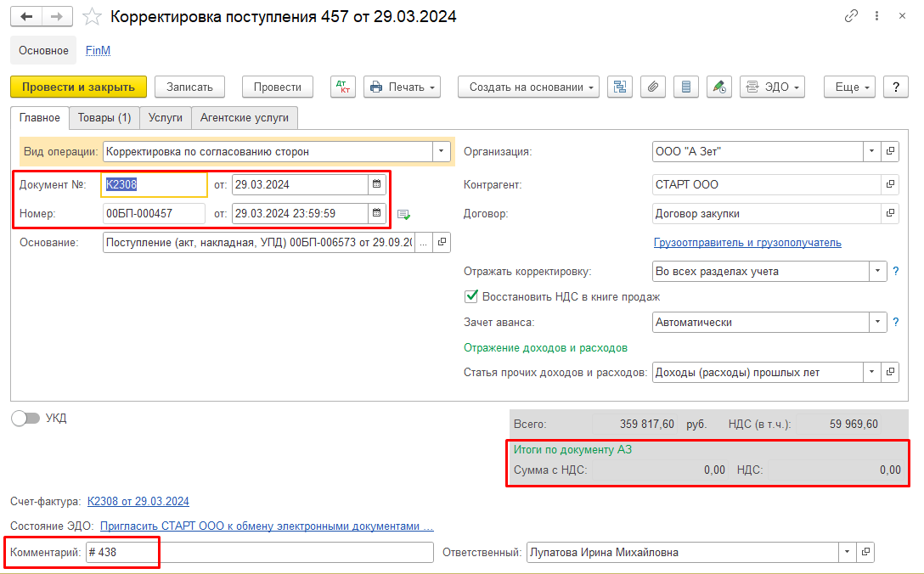Expand the Вид операции dropdown

pos(442,152)
